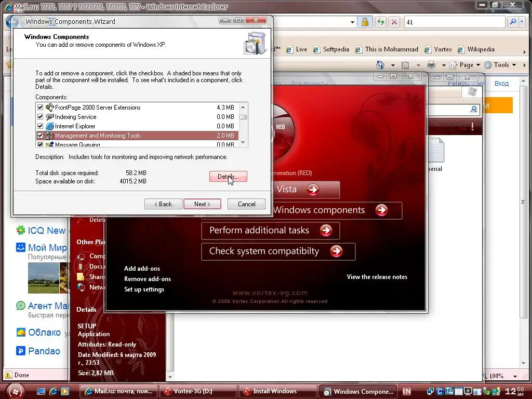View the release notes link
Viewport: 532px width, 399px height.
(x=377, y=277)
